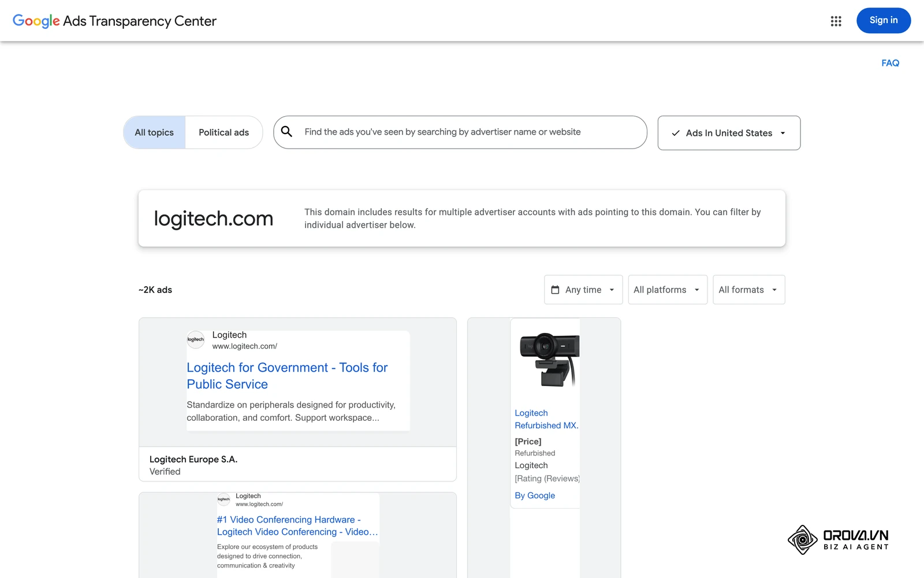Open the All formats dropdown
The image size is (924, 578).
[748, 290]
